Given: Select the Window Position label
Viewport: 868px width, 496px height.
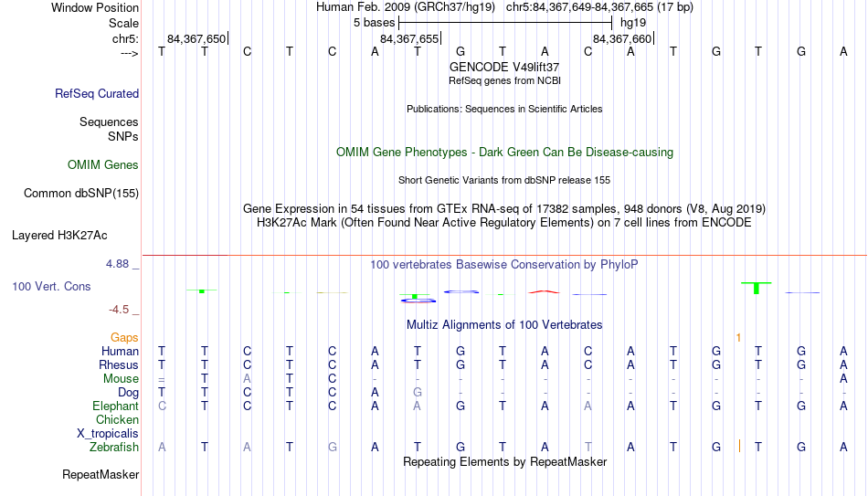Looking at the screenshot, I should coord(95,7).
